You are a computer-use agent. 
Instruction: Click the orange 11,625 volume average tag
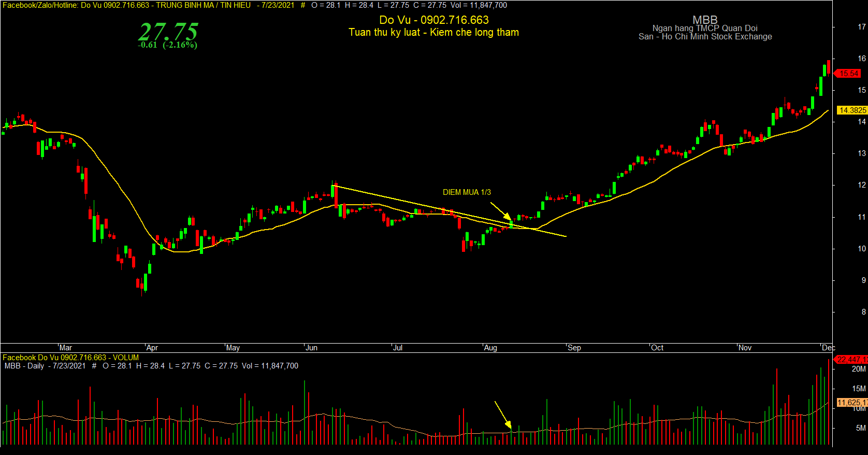pos(852,403)
